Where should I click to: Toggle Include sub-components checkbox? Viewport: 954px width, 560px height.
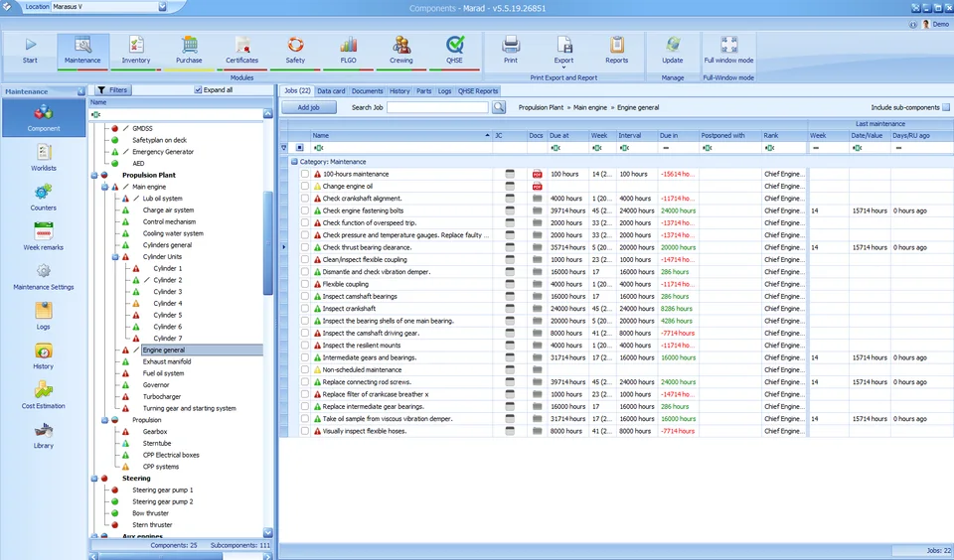[946, 107]
